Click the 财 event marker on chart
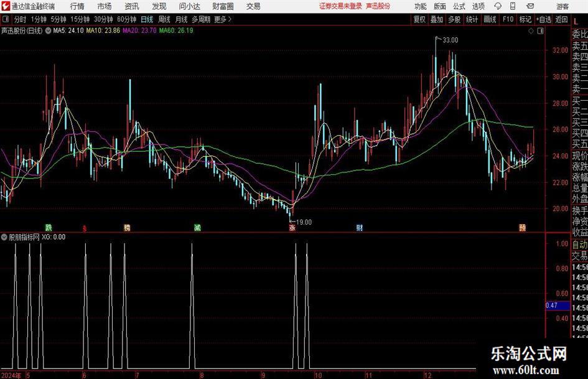The width and height of the screenshot is (588, 379). [359, 227]
